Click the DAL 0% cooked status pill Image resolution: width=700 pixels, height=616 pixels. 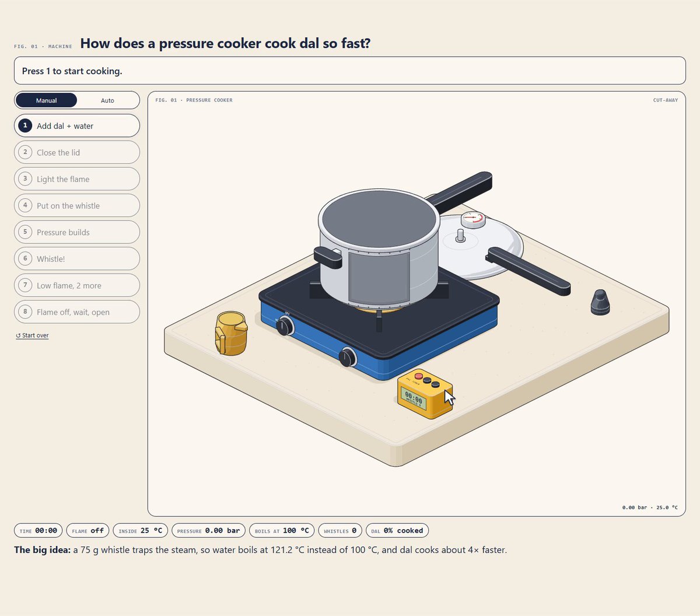(397, 531)
